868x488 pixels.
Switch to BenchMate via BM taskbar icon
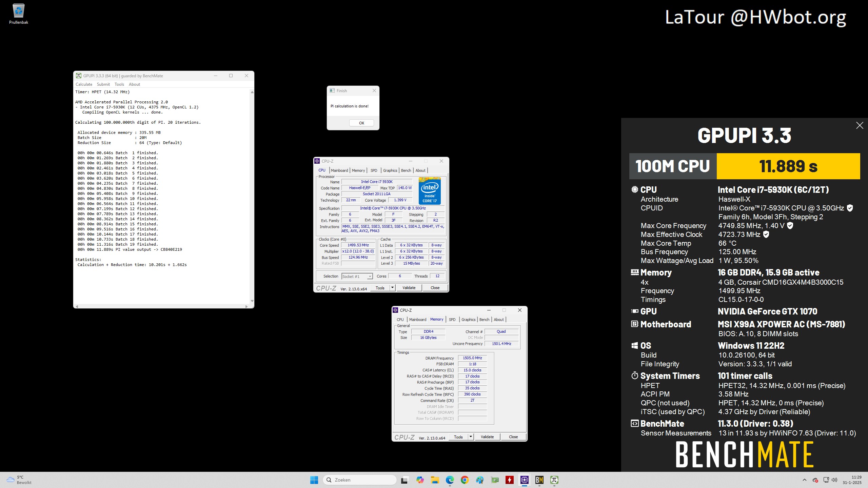tap(539, 480)
